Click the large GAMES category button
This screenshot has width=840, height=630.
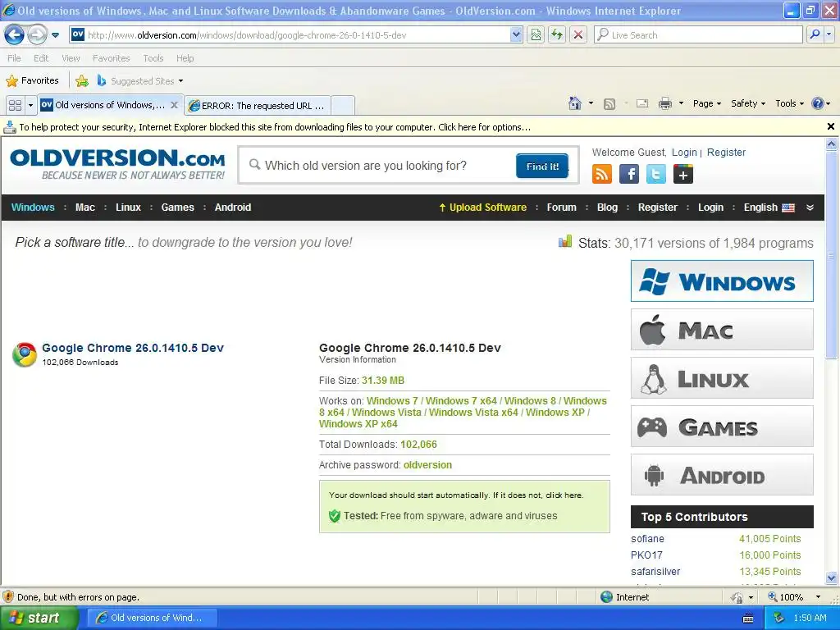pyautogui.click(x=722, y=427)
